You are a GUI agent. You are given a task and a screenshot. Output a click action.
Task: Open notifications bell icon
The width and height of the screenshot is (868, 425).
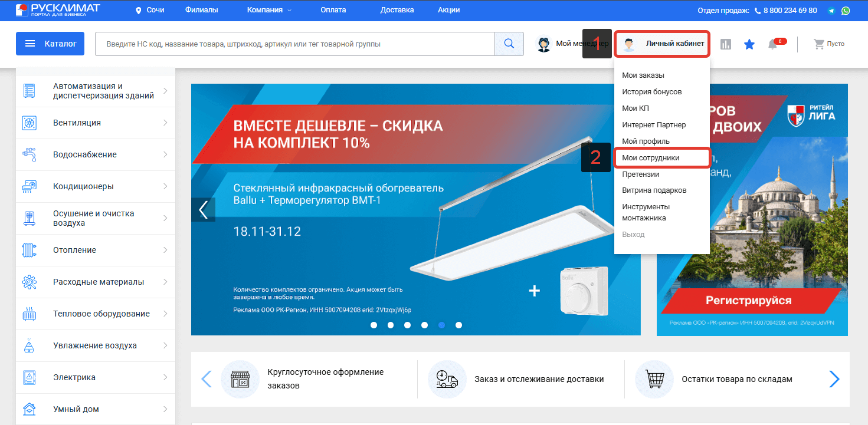click(772, 44)
